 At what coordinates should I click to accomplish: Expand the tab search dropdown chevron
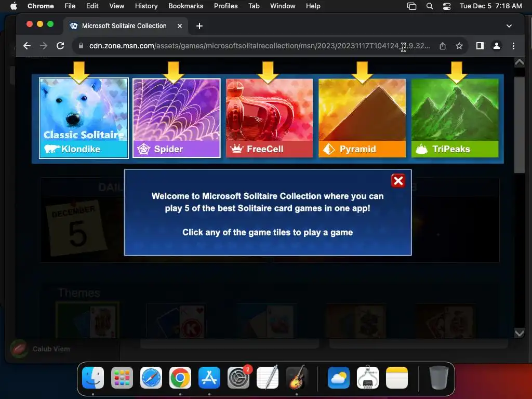tap(509, 26)
